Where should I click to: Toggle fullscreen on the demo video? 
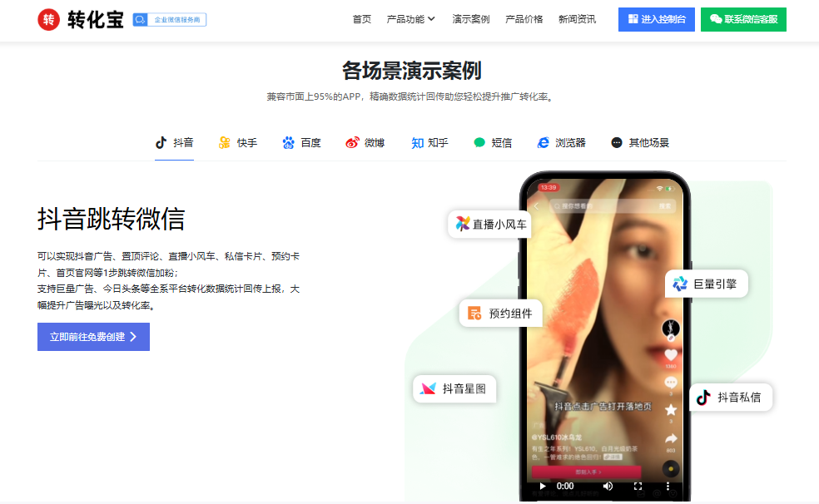(638, 486)
